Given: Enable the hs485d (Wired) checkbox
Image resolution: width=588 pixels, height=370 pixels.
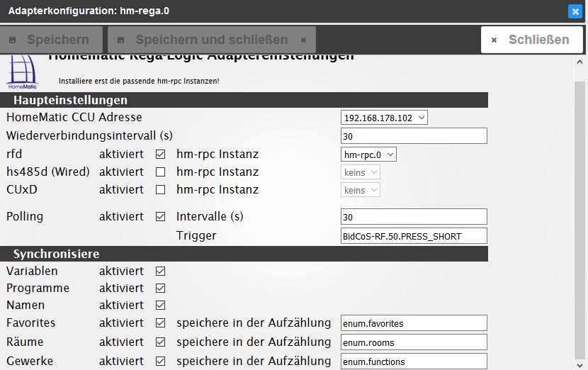Looking at the screenshot, I should click(x=161, y=172).
